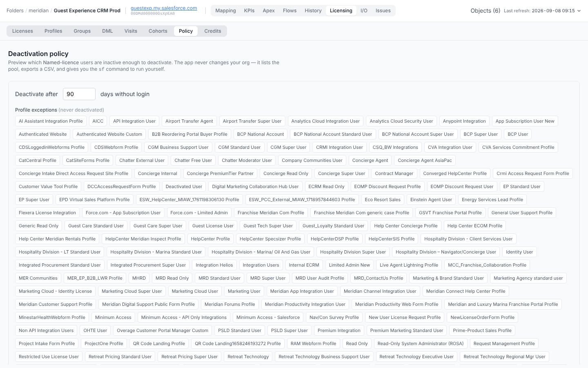Go to the Folders breadcrumb

(x=15, y=11)
